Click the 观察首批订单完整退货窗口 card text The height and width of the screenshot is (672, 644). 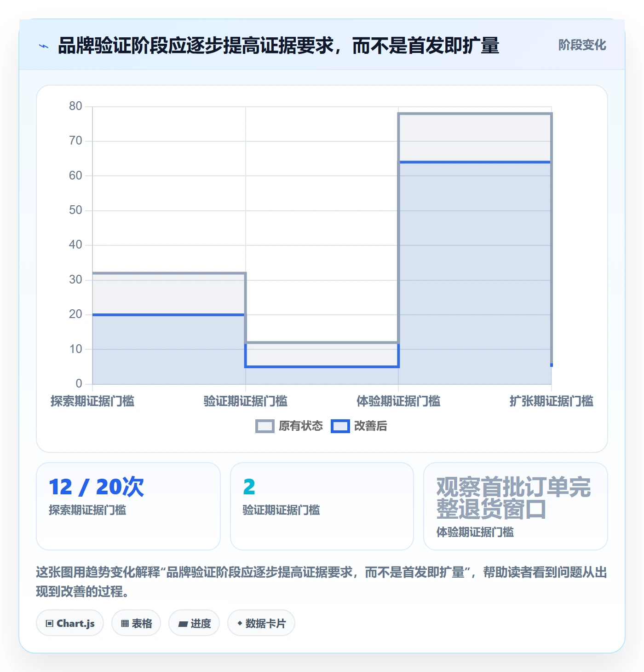(513, 498)
